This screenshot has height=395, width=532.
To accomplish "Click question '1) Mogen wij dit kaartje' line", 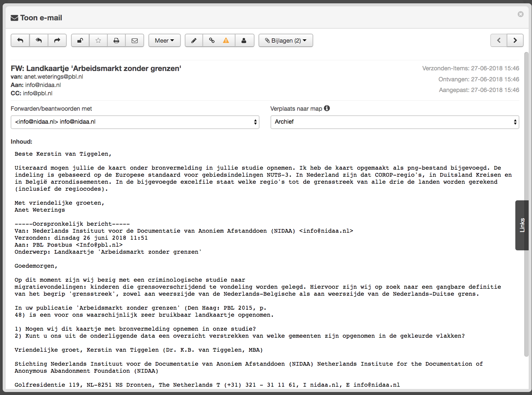I will pos(135,329).
